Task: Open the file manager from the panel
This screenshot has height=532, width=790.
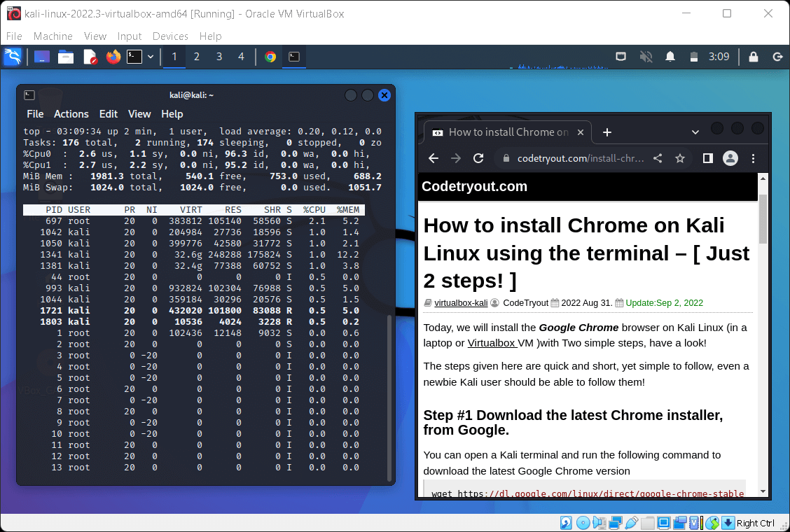Action: [66, 57]
